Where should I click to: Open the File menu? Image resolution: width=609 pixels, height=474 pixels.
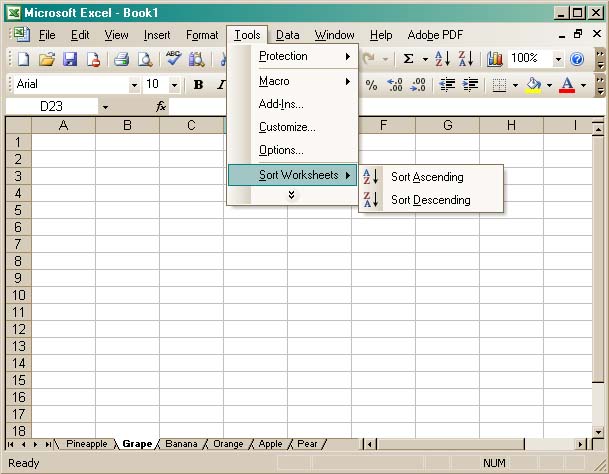click(x=47, y=35)
